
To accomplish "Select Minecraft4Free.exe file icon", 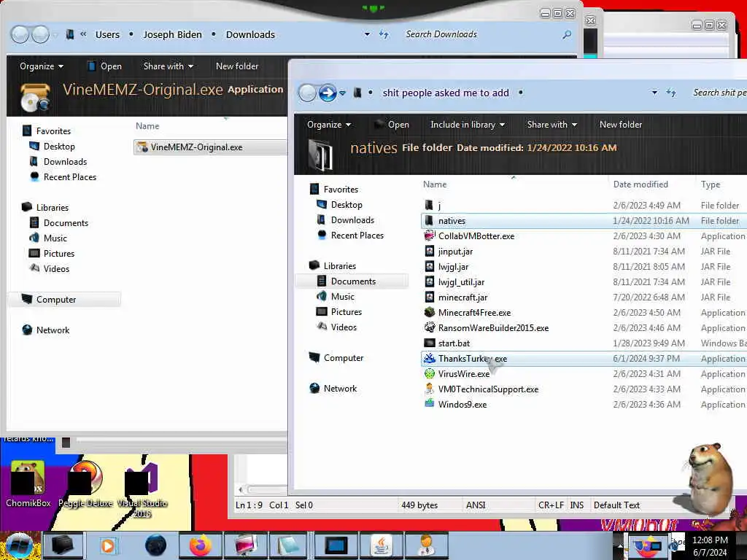I will tap(430, 312).
